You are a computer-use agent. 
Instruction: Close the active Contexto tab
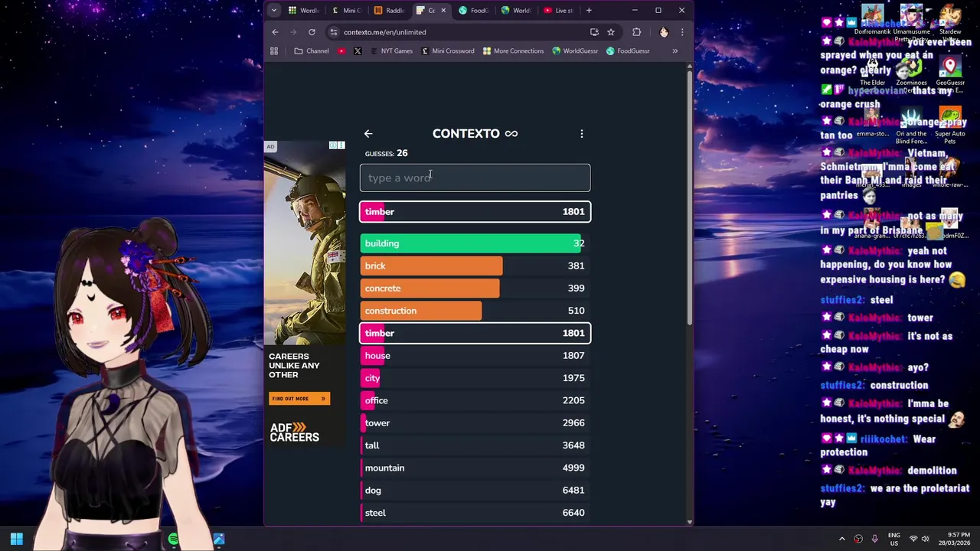tap(443, 11)
